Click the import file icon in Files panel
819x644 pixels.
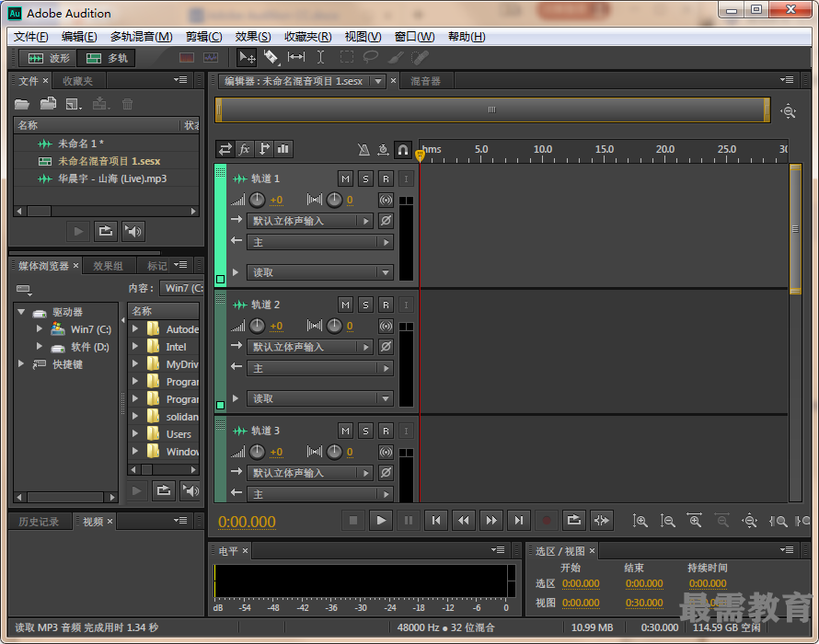tap(48, 103)
